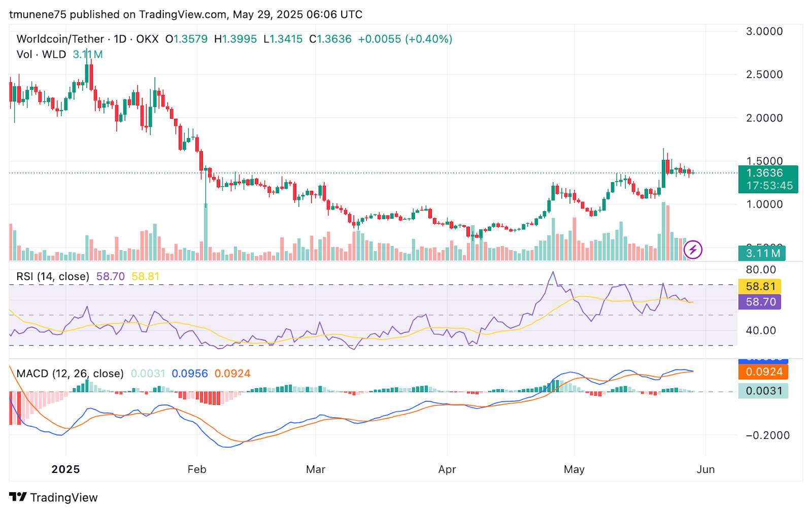Click the orange MACD tag 0.0924

(763, 372)
